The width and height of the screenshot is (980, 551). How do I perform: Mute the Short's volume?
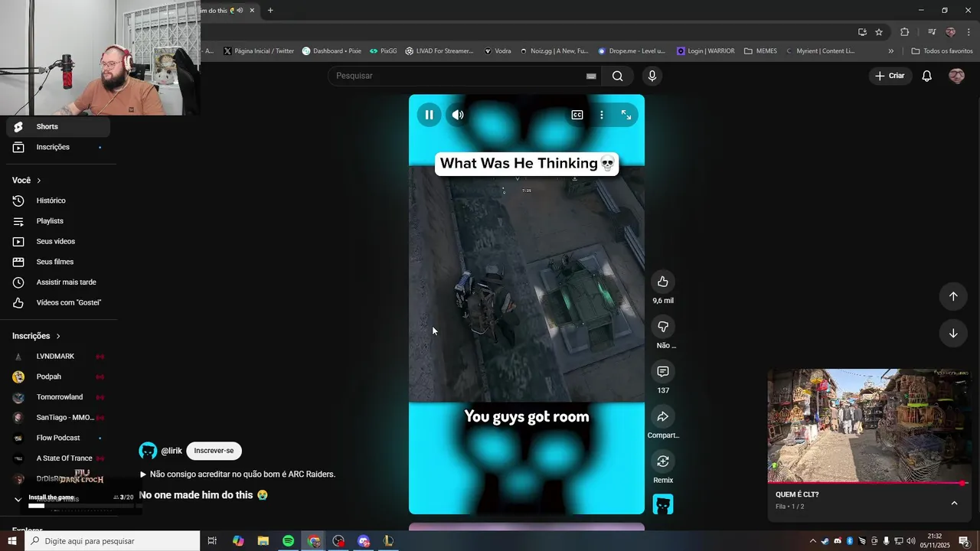click(x=458, y=115)
